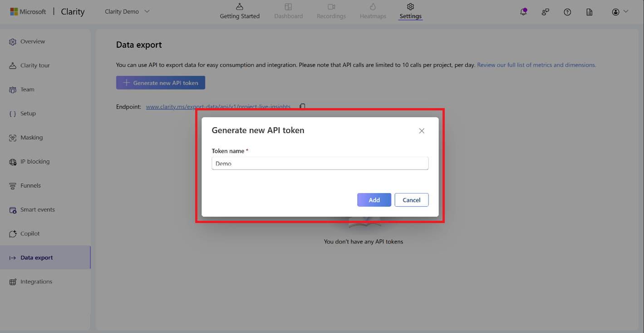
Task: Select the Settings tab
Action: [411, 12]
